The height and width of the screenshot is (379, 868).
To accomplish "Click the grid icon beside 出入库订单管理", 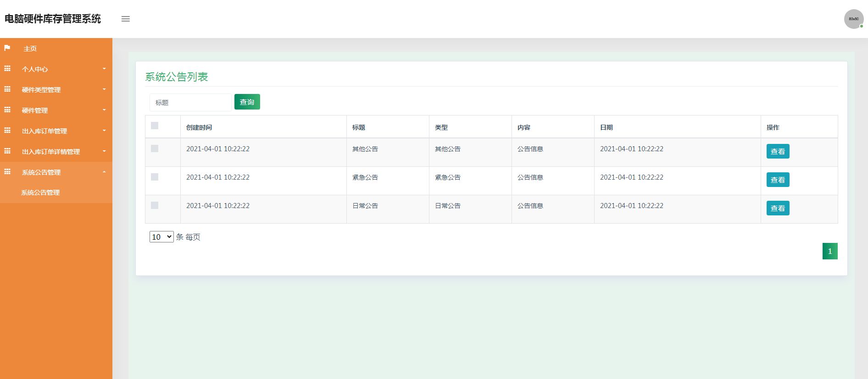I will tap(7, 130).
